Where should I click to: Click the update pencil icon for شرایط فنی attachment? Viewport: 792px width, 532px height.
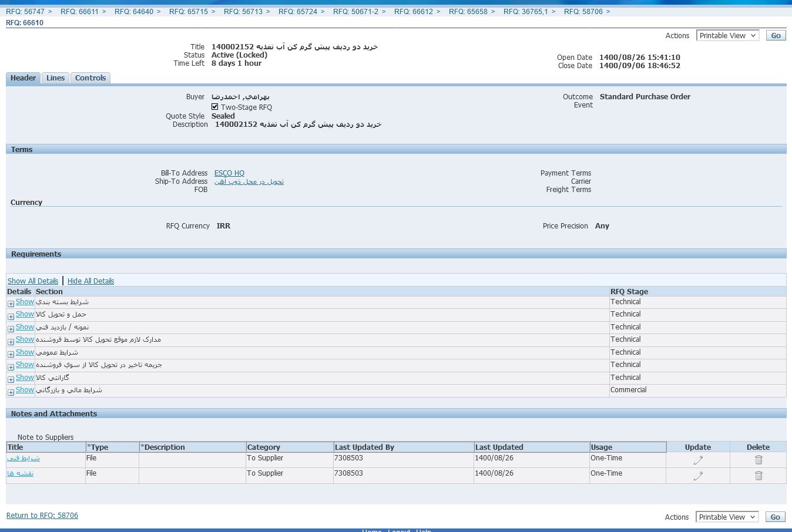coord(698,460)
